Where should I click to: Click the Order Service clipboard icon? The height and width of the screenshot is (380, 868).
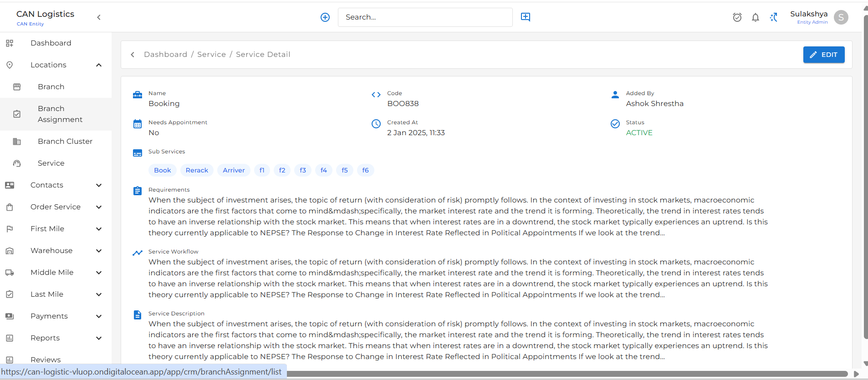click(x=10, y=207)
